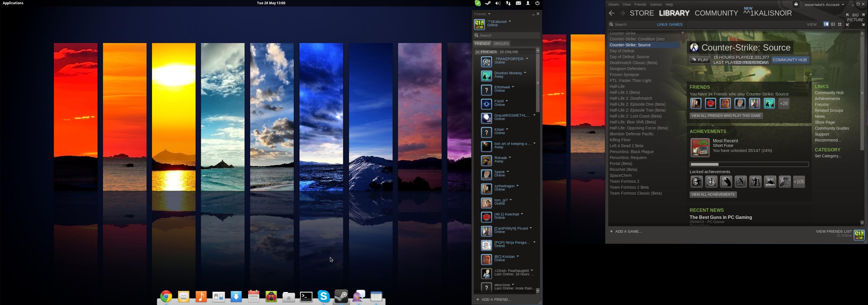Open the volume indicator in top panel
The image size is (868, 305).
coord(498,3)
